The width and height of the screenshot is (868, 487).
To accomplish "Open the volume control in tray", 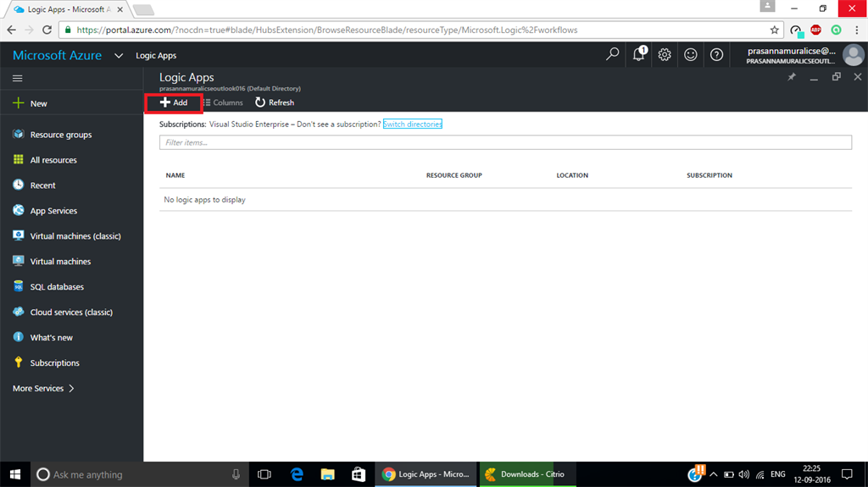I will coord(744,474).
